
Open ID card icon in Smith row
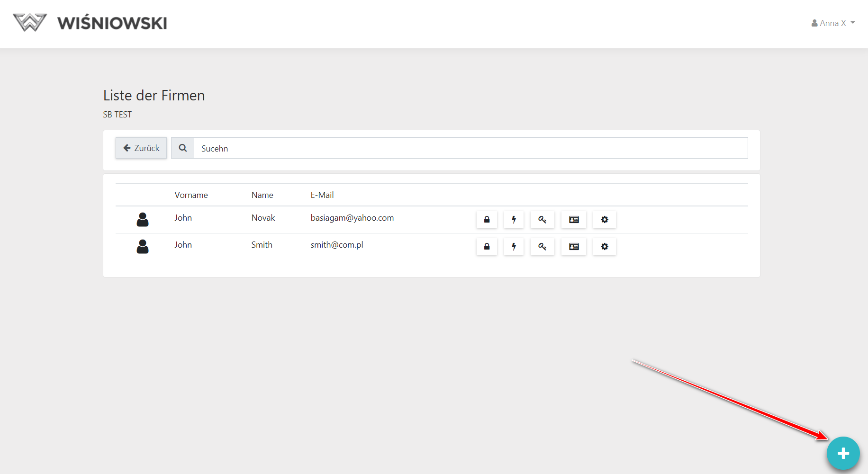[574, 247]
